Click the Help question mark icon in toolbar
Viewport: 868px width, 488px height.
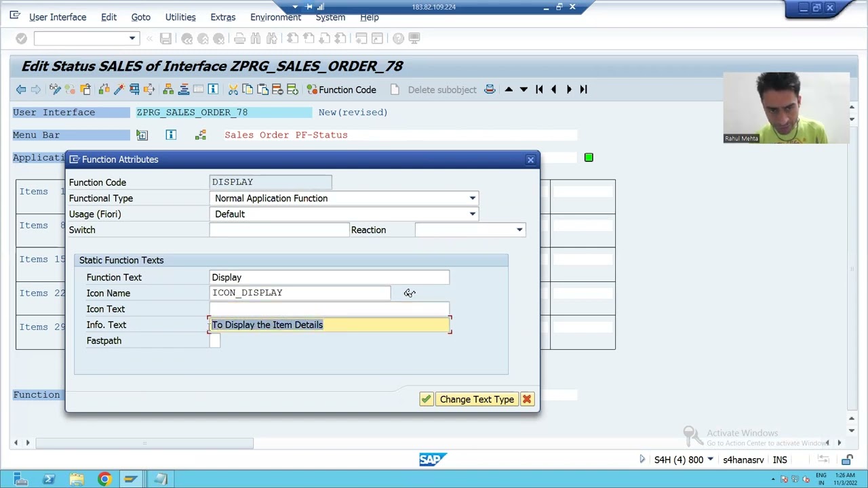click(x=398, y=39)
